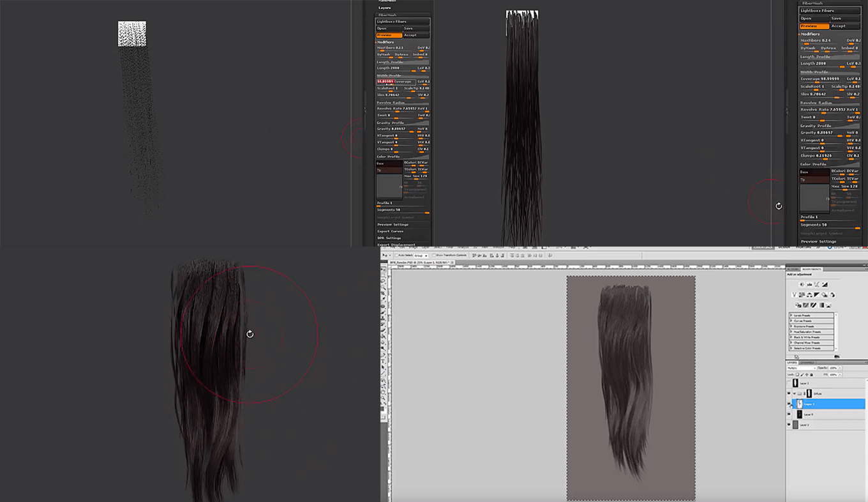Add a Channel Mixer adjustment icon
868x502 pixels.
832,295
